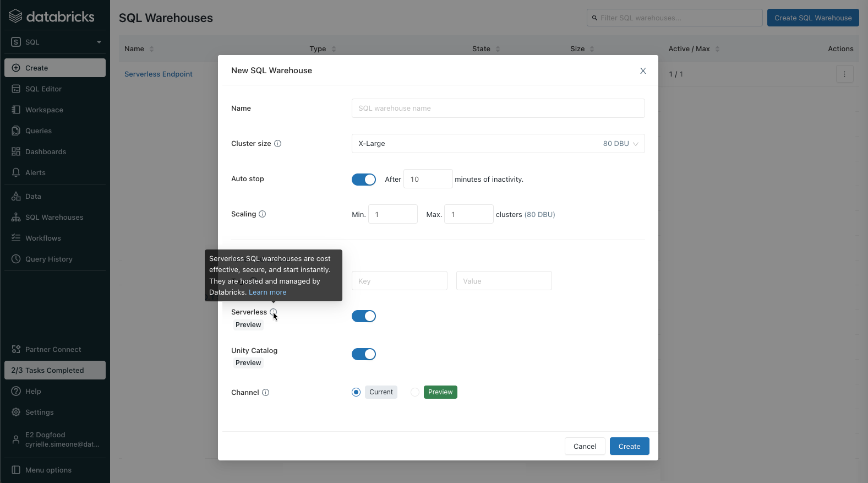
Task: Open SQL Editor from the sidebar
Action: coord(43,89)
